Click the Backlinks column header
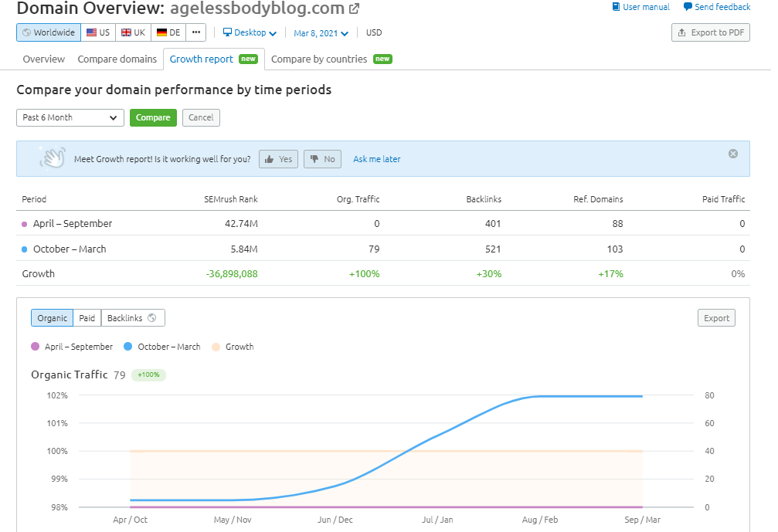 point(484,199)
